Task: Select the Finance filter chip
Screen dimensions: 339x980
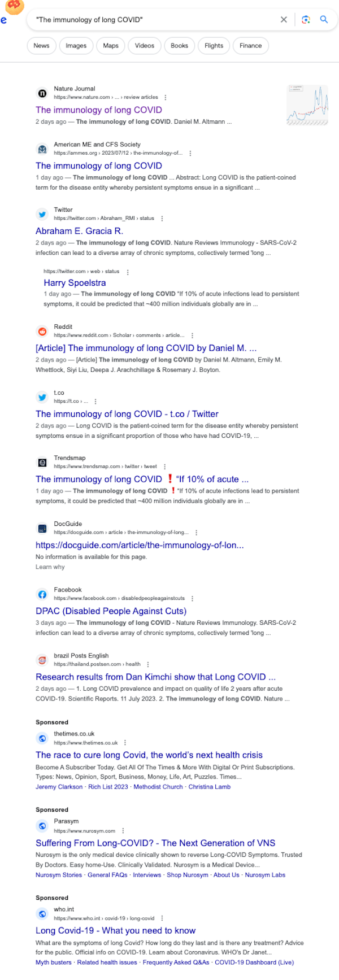Action: pyautogui.click(x=251, y=46)
